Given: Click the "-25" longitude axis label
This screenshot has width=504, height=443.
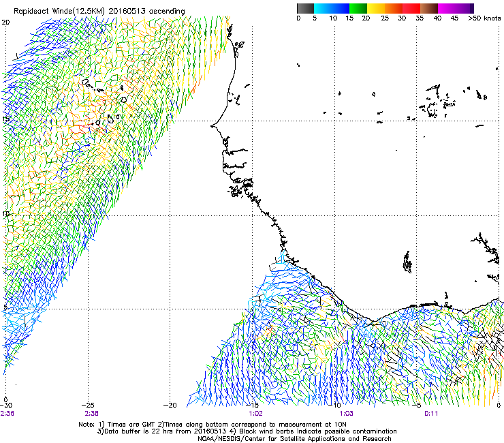Looking at the screenshot, I should pyautogui.click(x=88, y=406).
